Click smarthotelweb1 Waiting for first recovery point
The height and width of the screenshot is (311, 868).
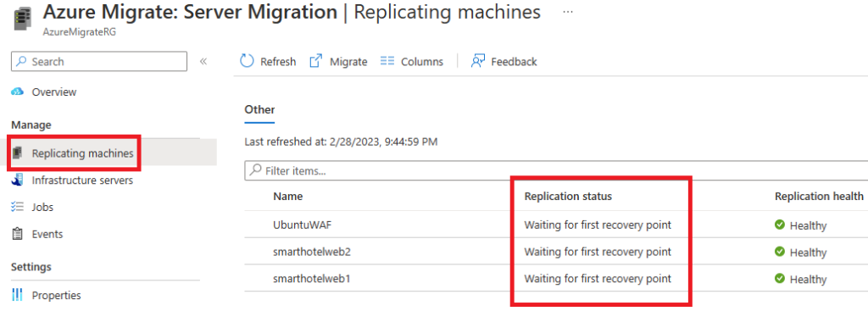tap(598, 279)
